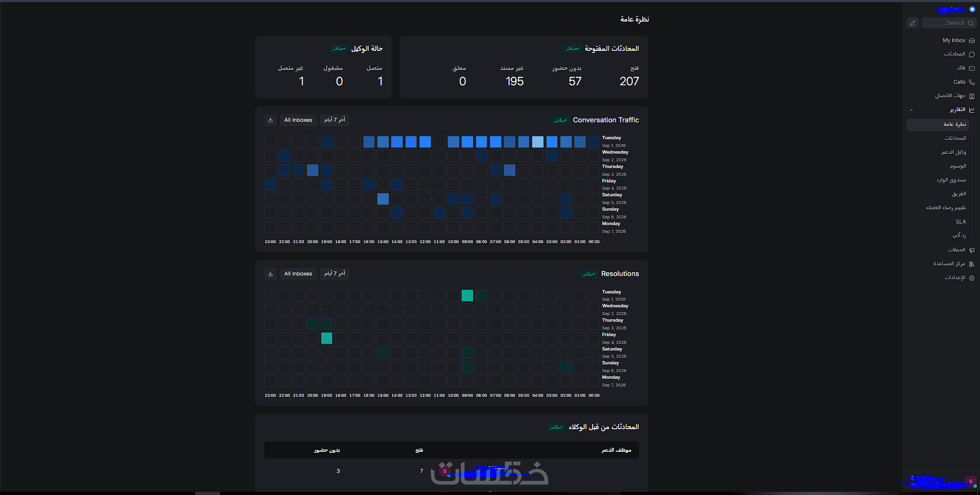The image size is (980, 495).
Task: Click Tuesday 04:00 lightest blue heatmap cell
Action: coord(537,142)
